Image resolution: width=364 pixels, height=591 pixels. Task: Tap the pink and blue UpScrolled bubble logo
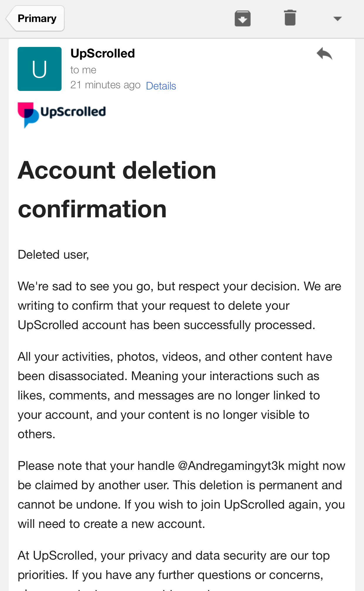click(28, 115)
